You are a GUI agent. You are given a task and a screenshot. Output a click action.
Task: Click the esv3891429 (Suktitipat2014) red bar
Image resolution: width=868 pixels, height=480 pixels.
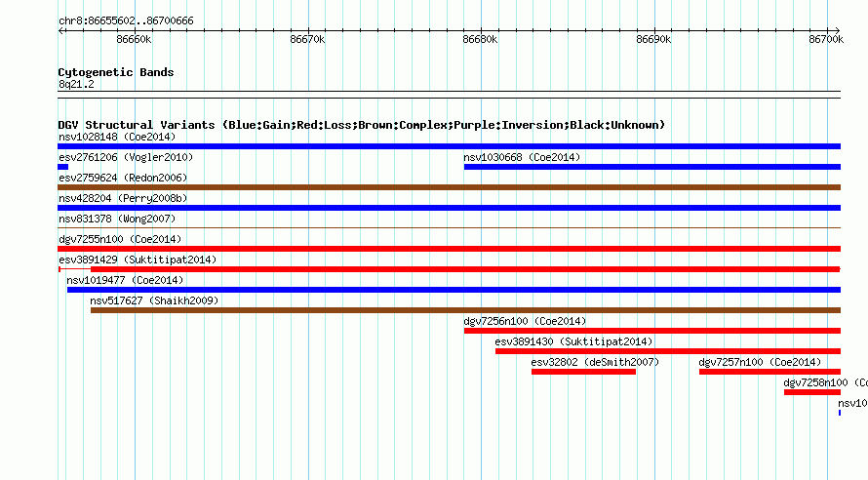pyautogui.click(x=465, y=269)
